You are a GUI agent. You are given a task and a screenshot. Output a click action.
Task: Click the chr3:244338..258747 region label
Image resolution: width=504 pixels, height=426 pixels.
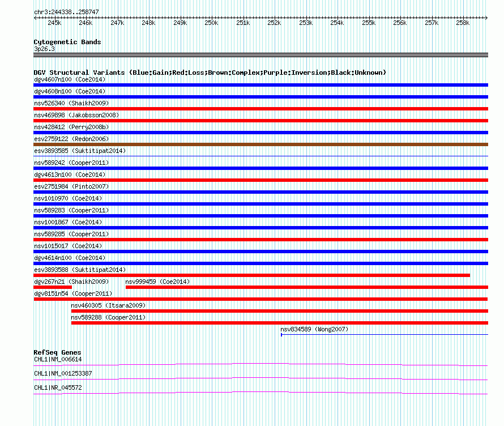click(66, 12)
